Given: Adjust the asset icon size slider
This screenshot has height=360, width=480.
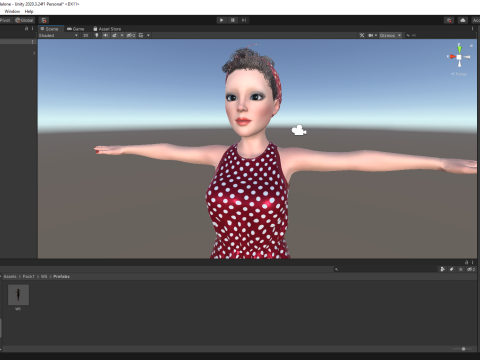Looking at the screenshot, I should coord(462,349).
